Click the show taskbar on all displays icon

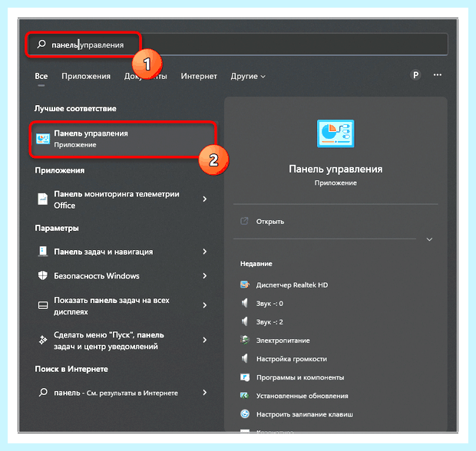[43, 305]
